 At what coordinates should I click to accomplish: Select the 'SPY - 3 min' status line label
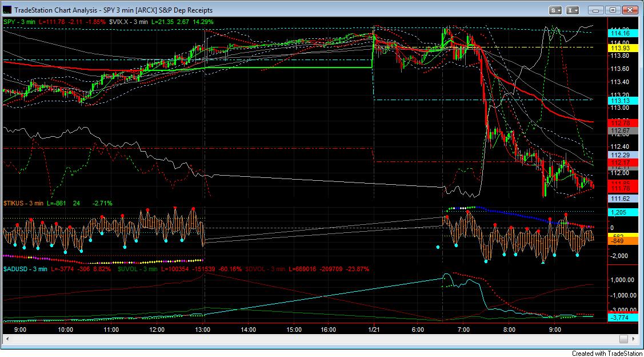click(21, 21)
